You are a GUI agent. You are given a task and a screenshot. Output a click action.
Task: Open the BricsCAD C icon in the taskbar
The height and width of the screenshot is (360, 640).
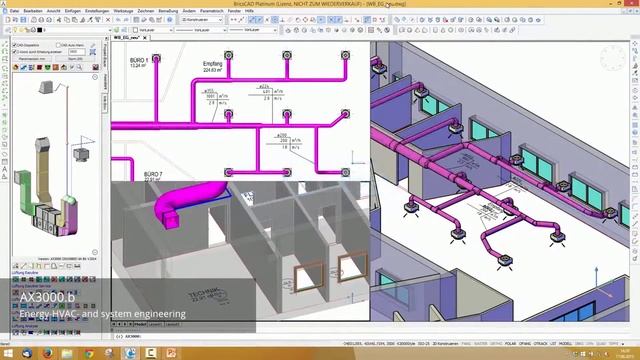pos(150,353)
